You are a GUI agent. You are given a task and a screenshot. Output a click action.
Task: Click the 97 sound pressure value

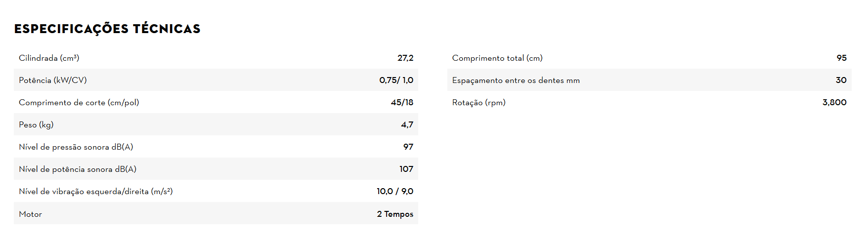click(408, 147)
